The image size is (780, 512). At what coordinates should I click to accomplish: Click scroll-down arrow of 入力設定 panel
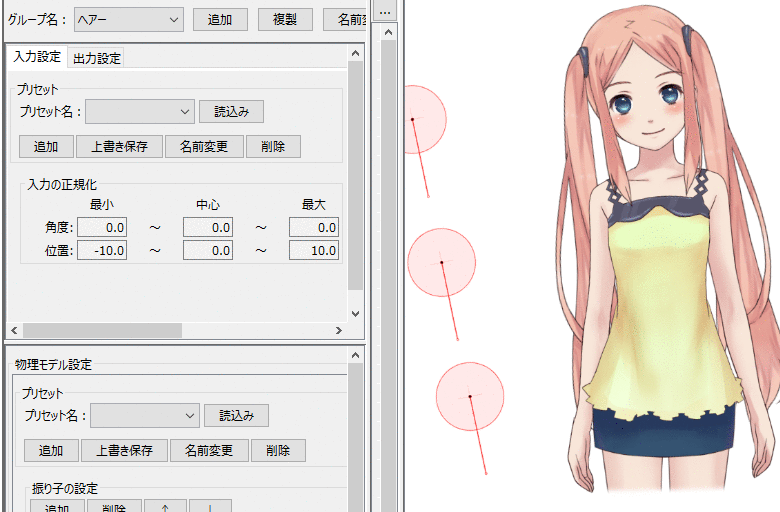(355, 313)
